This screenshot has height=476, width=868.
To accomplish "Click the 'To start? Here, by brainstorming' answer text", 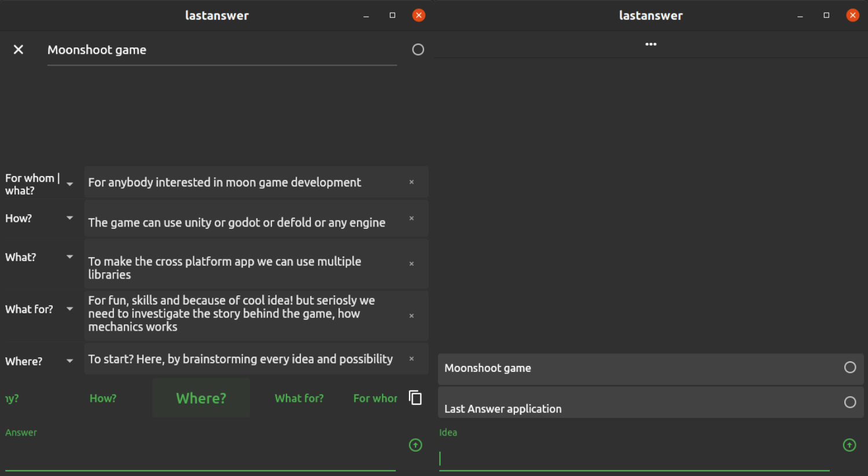I will point(240,360).
